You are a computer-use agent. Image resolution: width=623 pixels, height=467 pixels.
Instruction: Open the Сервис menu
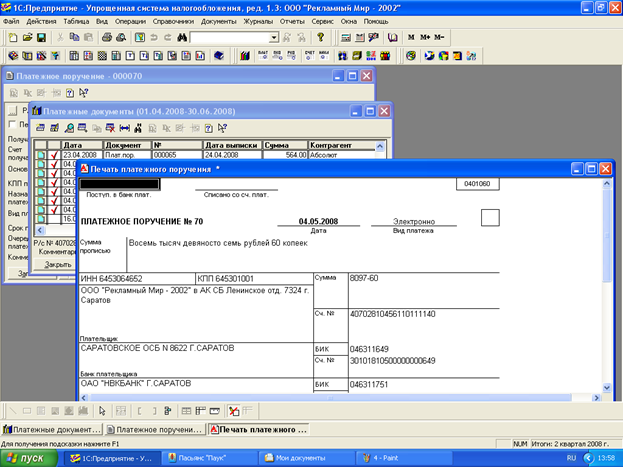tap(323, 21)
